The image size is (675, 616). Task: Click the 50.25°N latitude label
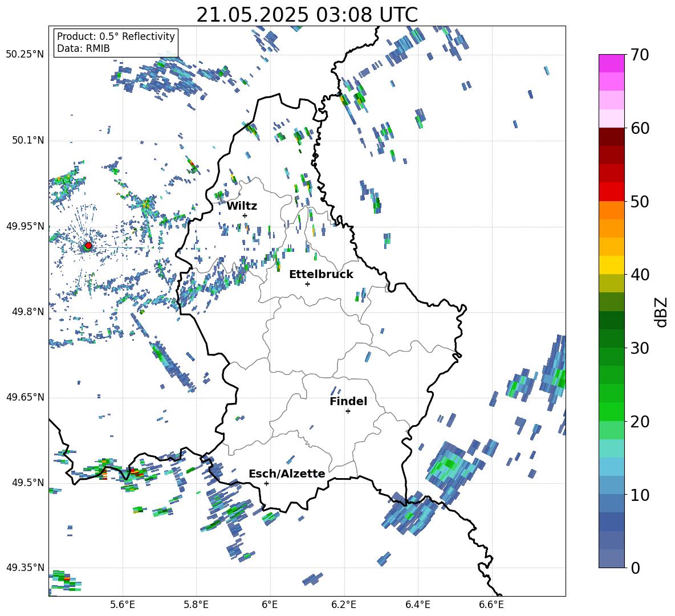click(x=25, y=55)
